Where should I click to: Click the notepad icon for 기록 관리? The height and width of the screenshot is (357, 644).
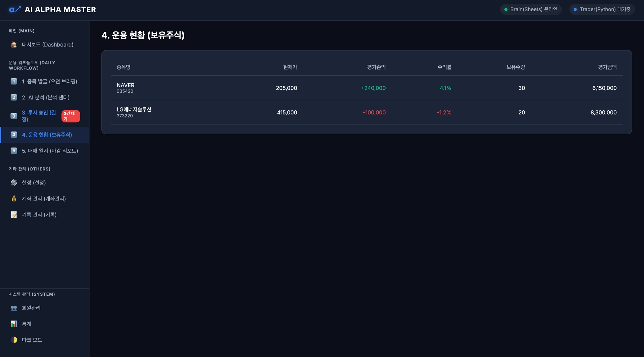coord(14,215)
